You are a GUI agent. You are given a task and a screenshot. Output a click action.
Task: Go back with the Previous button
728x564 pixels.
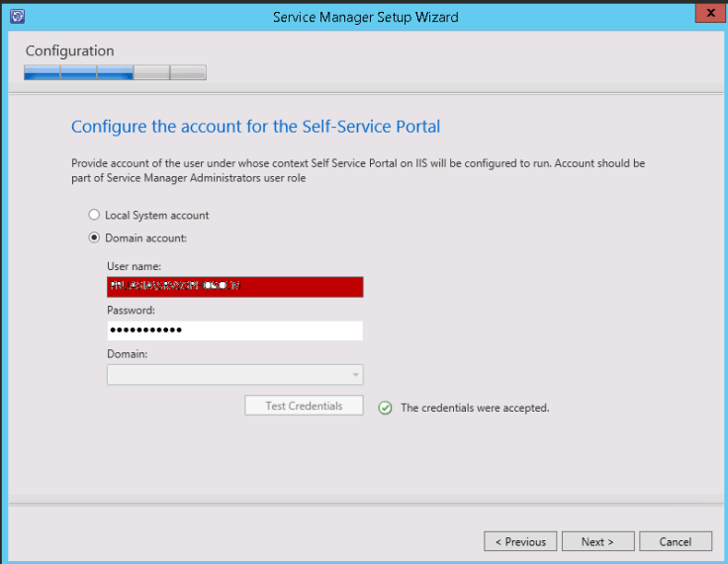[x=520, y=541]
